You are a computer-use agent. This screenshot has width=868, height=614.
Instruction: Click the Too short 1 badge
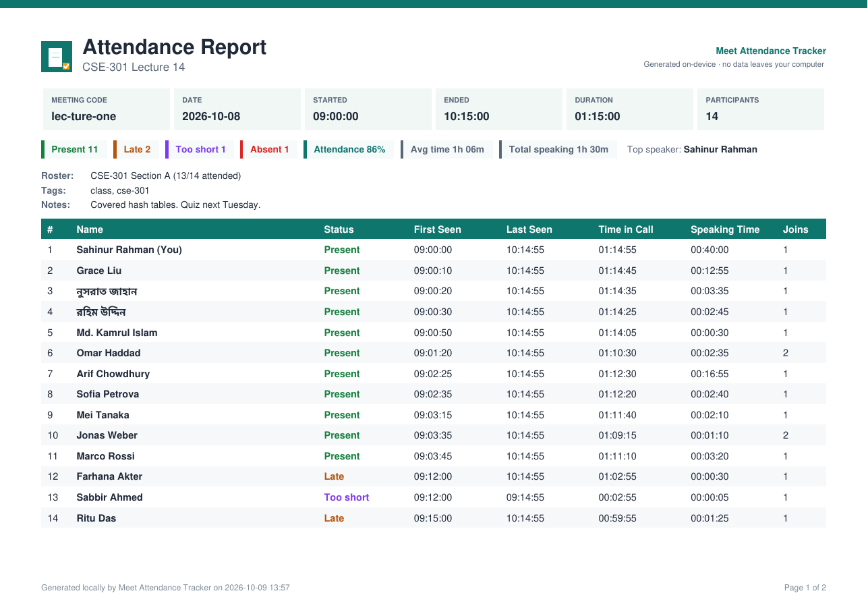(x=200, y=149)
